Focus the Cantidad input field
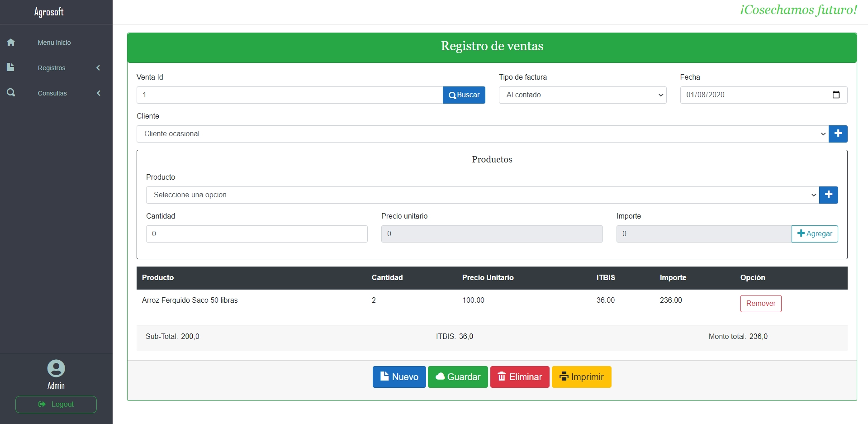Screen dimensions: 868x424 point(257,234)
